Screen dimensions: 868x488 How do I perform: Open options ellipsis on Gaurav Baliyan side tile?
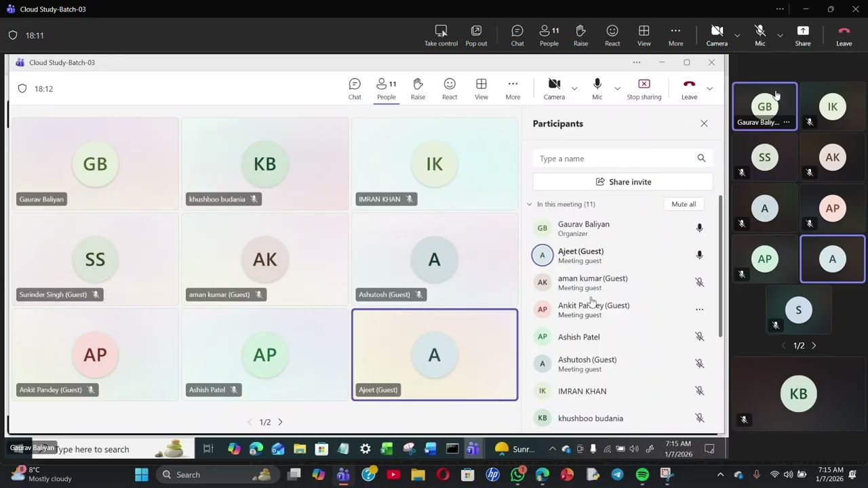tap(787, 123)
